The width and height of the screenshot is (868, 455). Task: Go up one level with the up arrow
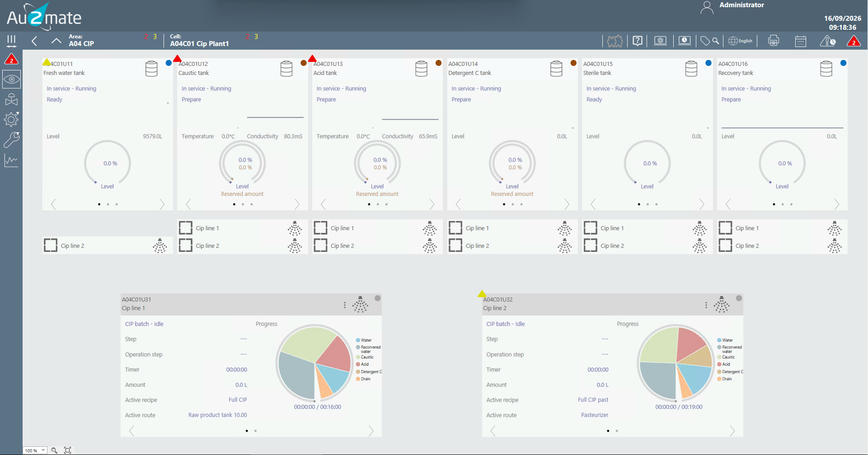tap(56, 41)
